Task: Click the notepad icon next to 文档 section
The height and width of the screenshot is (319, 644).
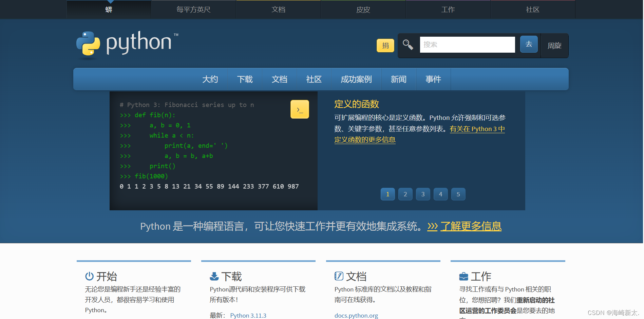Action: (339, 276)
